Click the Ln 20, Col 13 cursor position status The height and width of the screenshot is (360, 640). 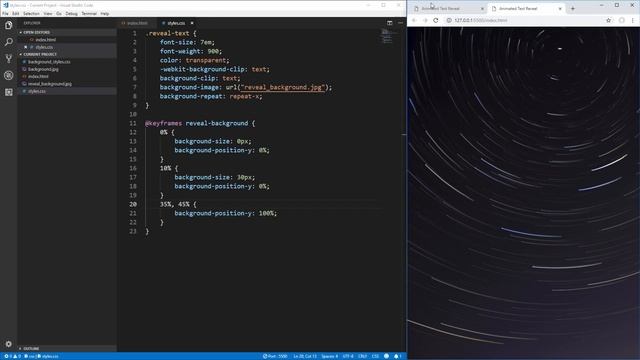305,356
